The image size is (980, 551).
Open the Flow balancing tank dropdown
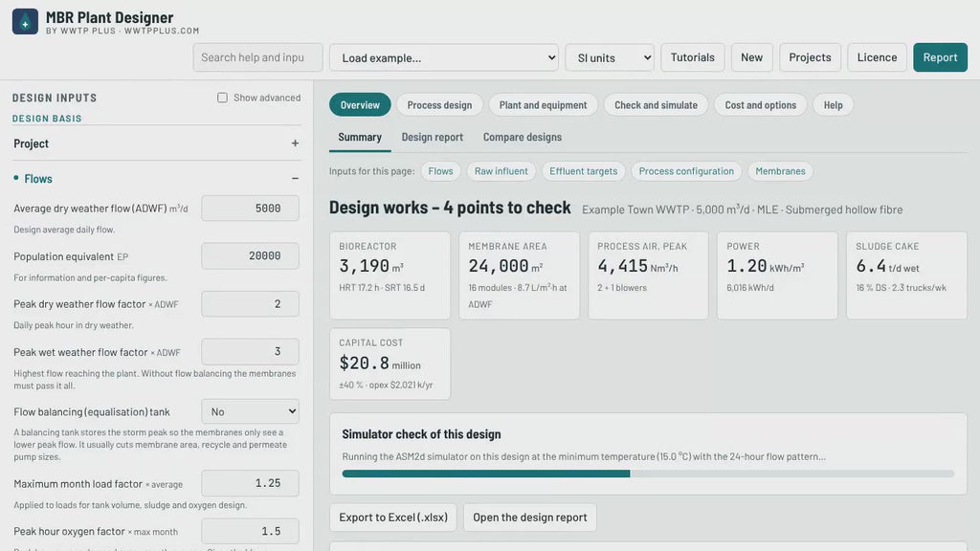pyautogui.click(x=250, y=411)
